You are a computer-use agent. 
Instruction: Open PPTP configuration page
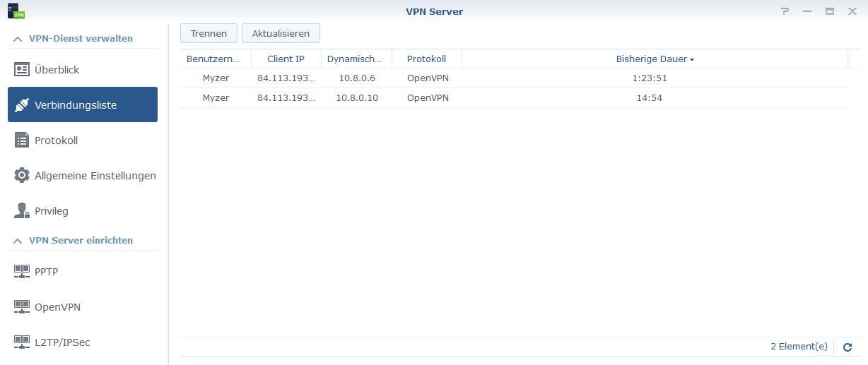click(83, 271)
